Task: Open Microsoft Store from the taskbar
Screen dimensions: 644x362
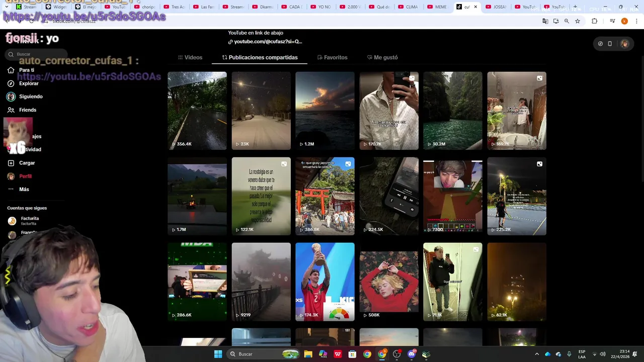Action: (352, 354)
